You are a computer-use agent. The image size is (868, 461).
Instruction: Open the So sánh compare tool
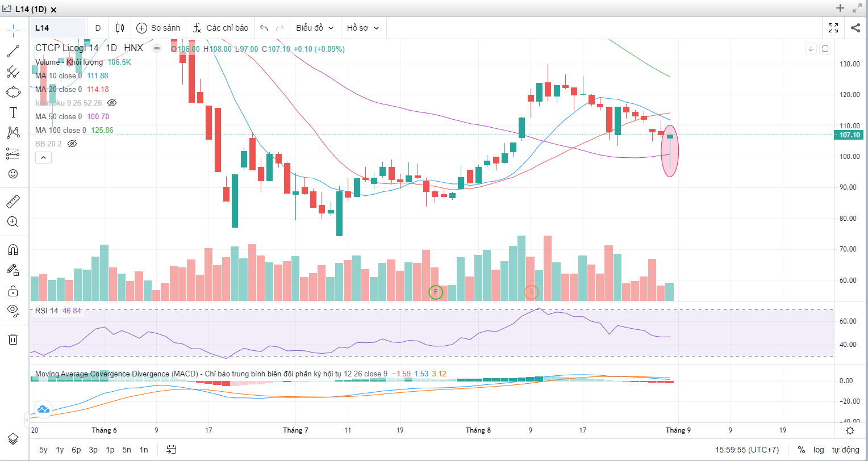click(158, 28)
